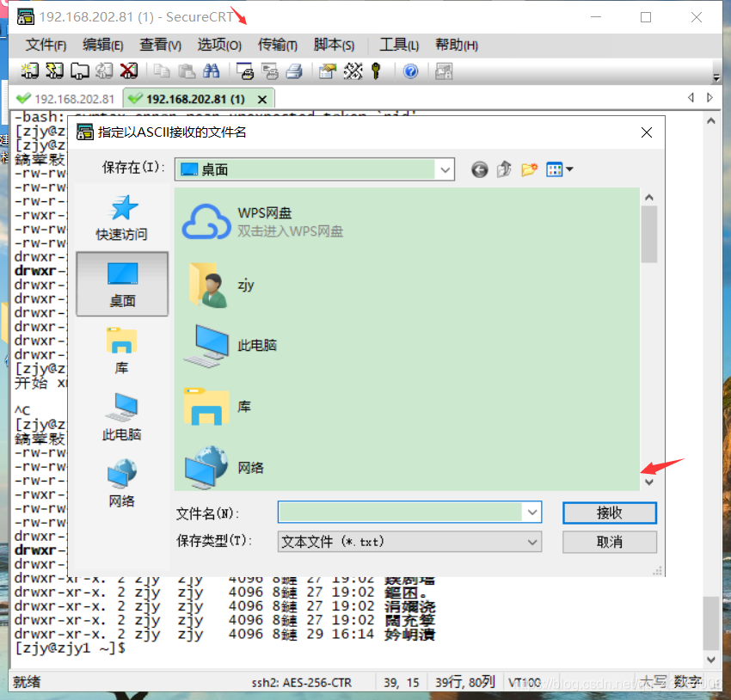The height and width of the screenshot is (700, 731).
Task: Open the 编辑(E) menu
Action: pyautogui.click(x=103, y=46)
